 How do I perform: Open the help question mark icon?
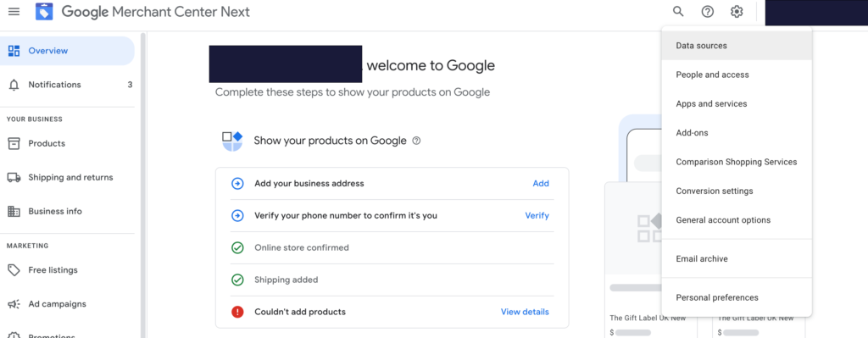coord(708,12)
